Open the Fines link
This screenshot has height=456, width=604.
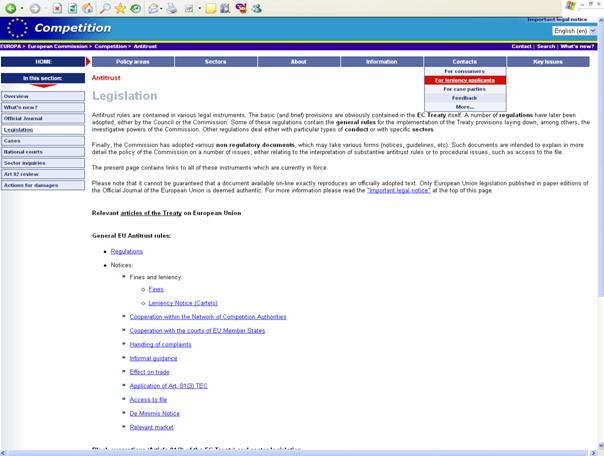pyautogui.click(x=156, y=289)
